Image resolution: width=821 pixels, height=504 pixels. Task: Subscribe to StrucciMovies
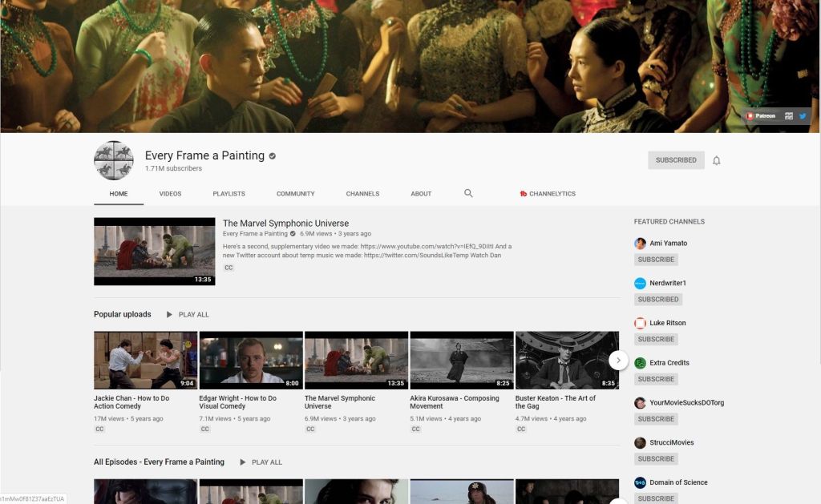click(x=656, y=459)
